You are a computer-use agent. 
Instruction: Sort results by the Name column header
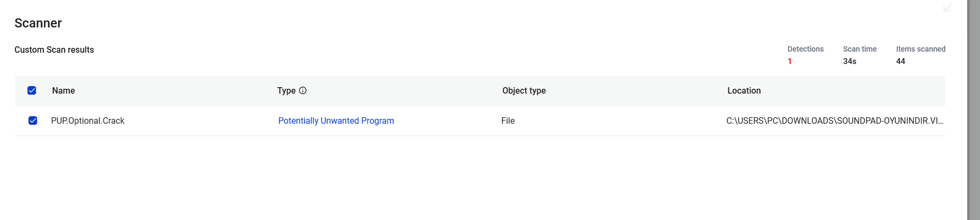[63, 90]
